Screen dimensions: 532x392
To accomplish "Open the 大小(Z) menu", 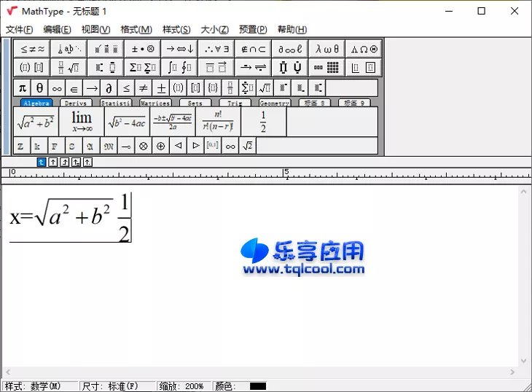I will click(215, 29).
